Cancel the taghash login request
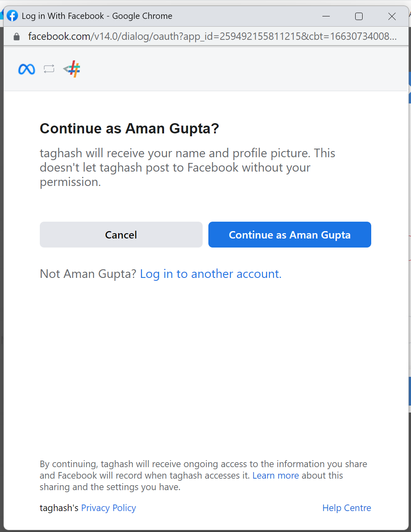Viewport: 411px width, 532px height. 121,235
